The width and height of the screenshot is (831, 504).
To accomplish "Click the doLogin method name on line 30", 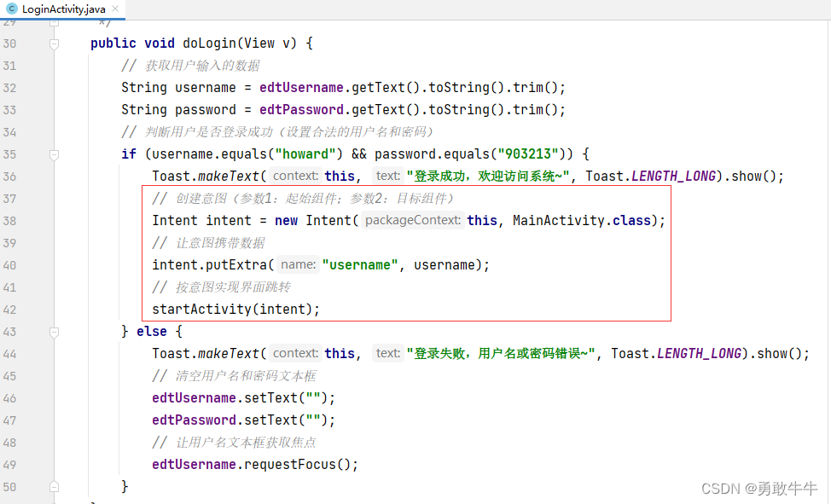I will click(209, 43).
